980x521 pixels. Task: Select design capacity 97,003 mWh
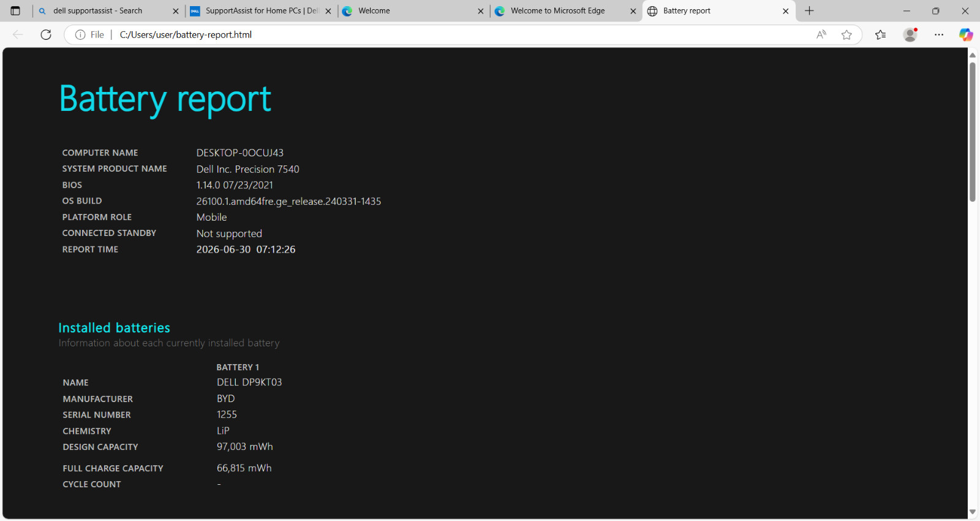click(245, 447)
